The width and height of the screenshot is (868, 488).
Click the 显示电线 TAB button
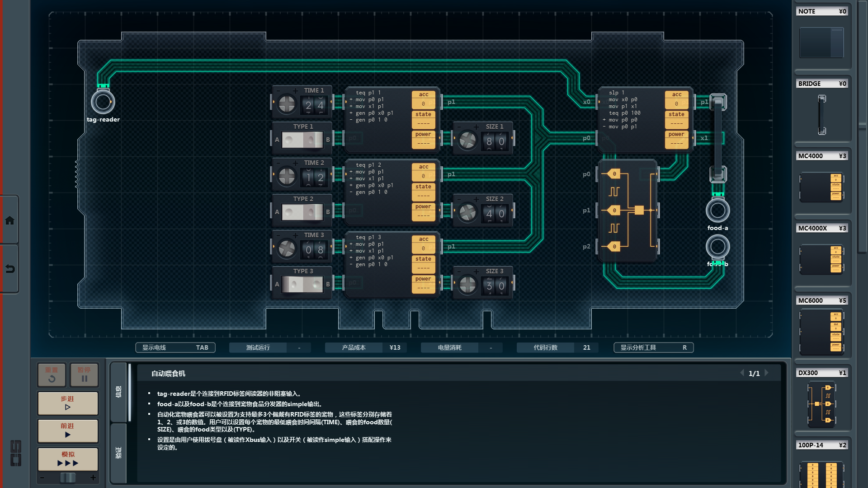click(x=175, y=347)
